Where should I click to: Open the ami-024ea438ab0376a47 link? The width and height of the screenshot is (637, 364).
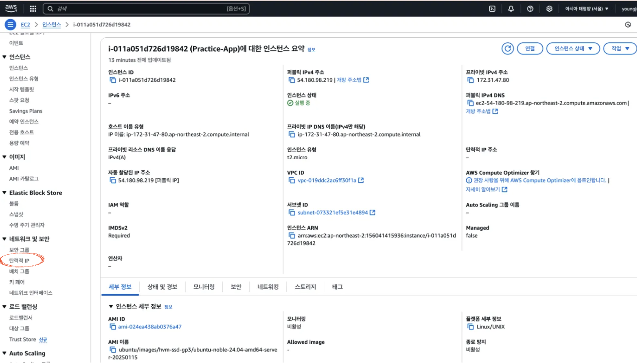click(x=150, y=327)
